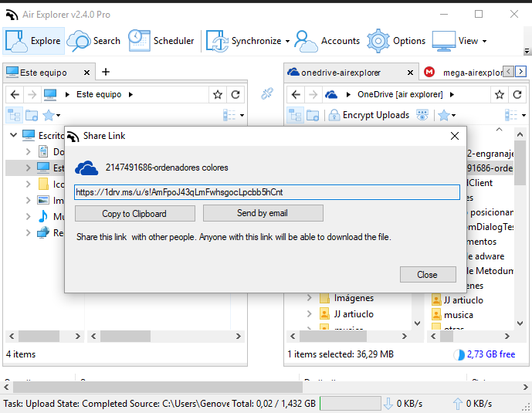Click the upload speed arrow icon
The image size is (532, 413).
pyautogui.click(x=458, y=404)
